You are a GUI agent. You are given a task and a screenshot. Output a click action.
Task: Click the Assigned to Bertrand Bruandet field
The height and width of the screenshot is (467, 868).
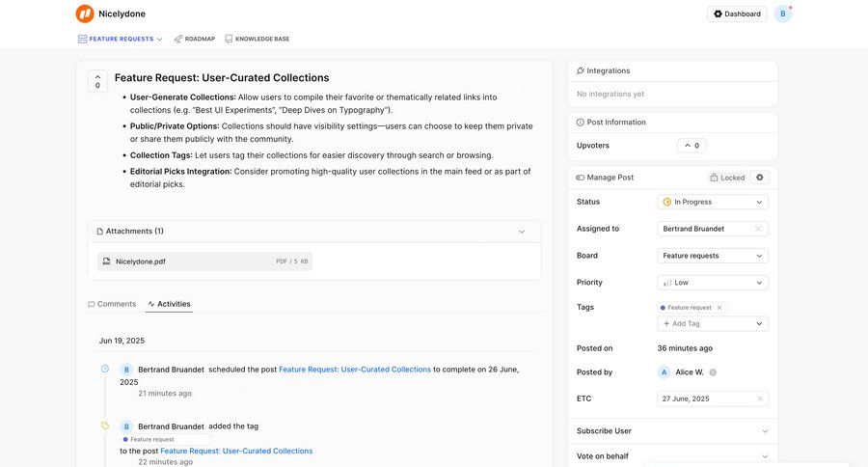point(713,229)
